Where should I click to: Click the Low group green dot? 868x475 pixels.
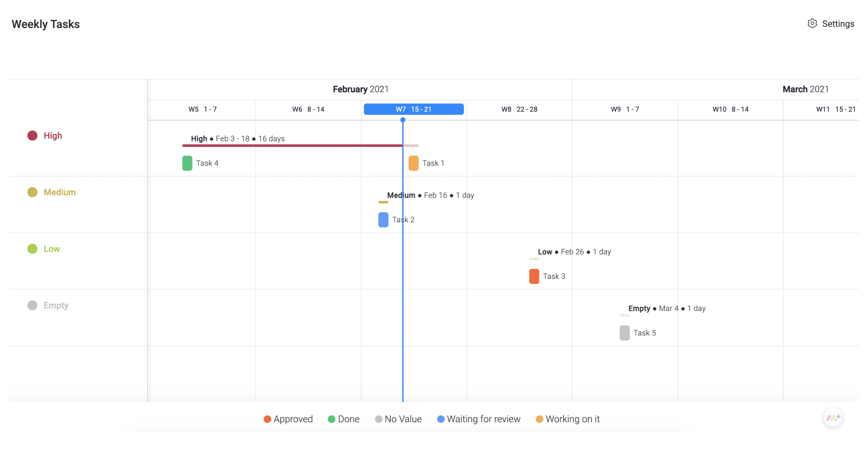[32, 249]
